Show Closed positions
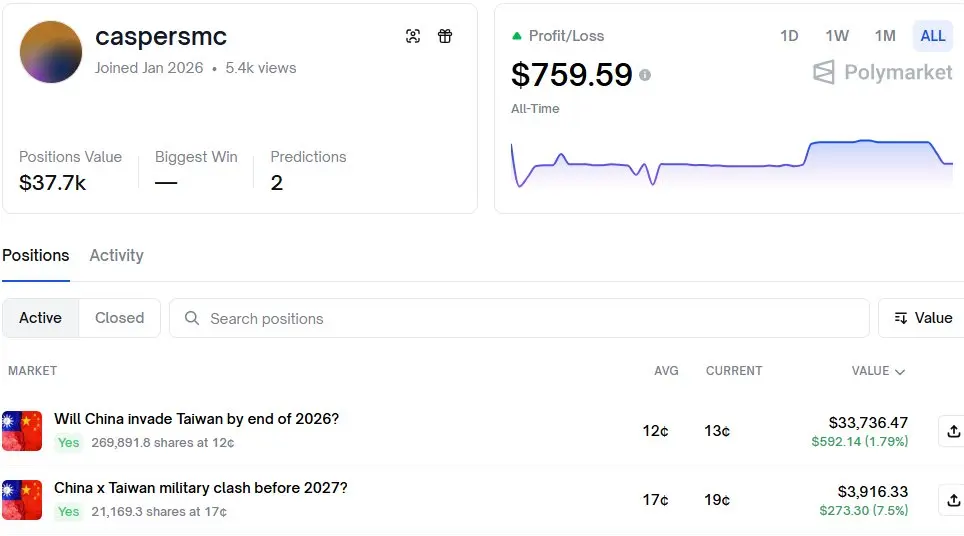Image resolution: width=964 pixels, height=536 pixels. (119, 318)
